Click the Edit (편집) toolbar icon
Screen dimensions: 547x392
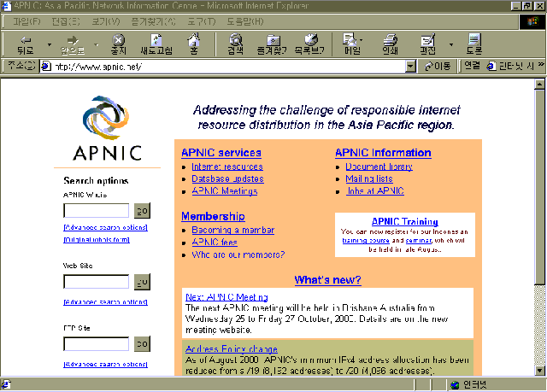pos(427,44)
